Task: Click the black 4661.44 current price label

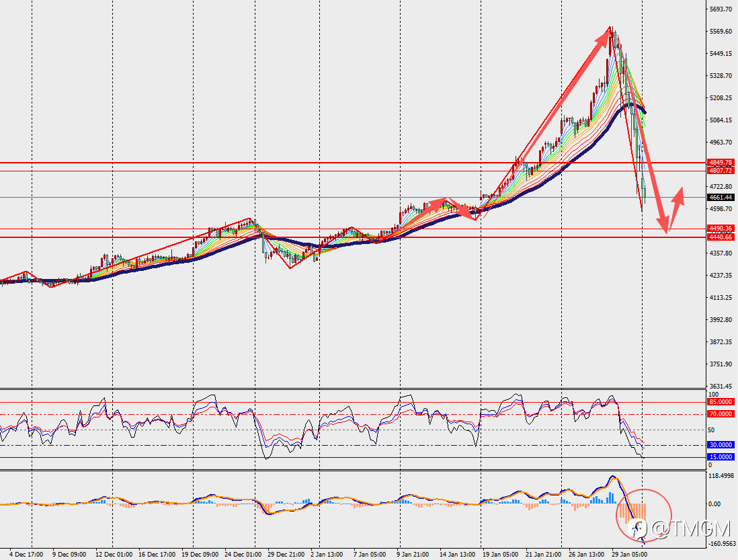Action: (721, 198)
